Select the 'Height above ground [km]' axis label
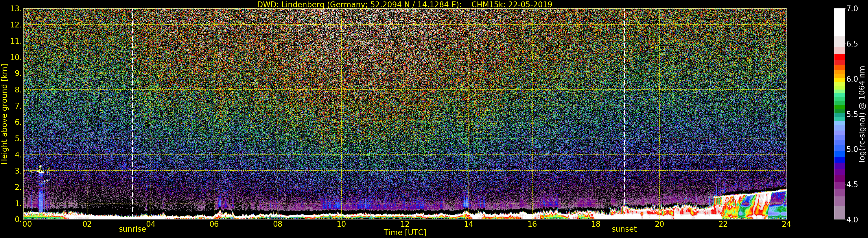This screenshot has width=868, height=238. tap(4, 114)
